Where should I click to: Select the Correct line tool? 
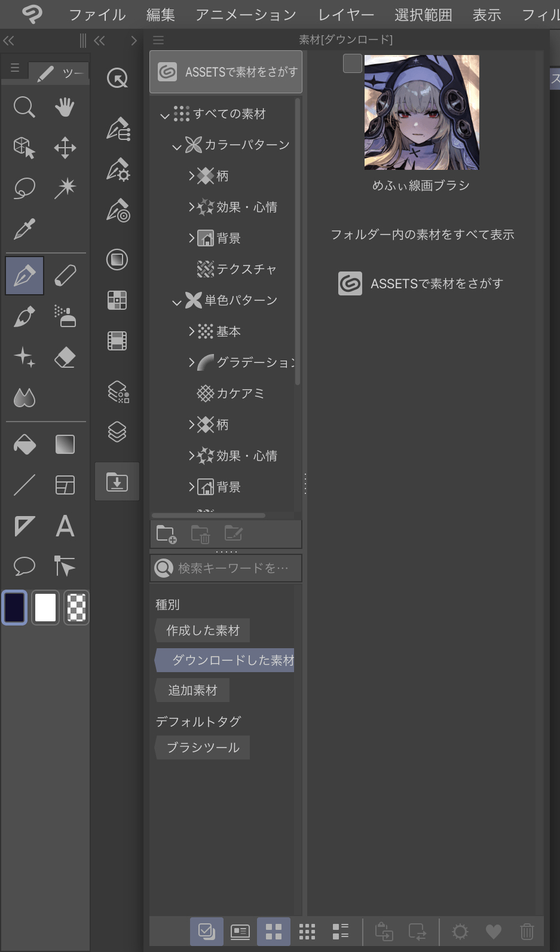[x=65, y=566]
